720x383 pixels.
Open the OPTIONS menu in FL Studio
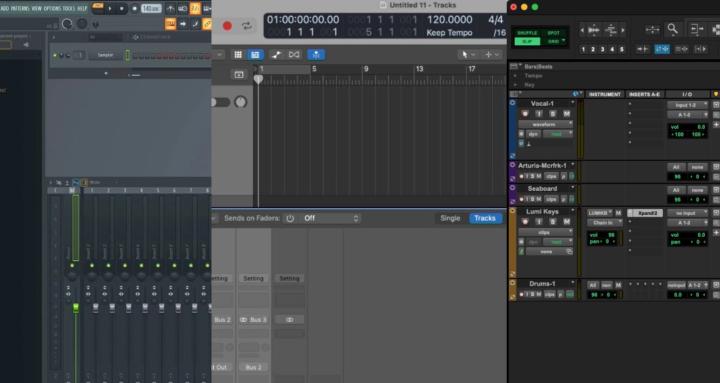pyautogui.click(x=52, y=8)
